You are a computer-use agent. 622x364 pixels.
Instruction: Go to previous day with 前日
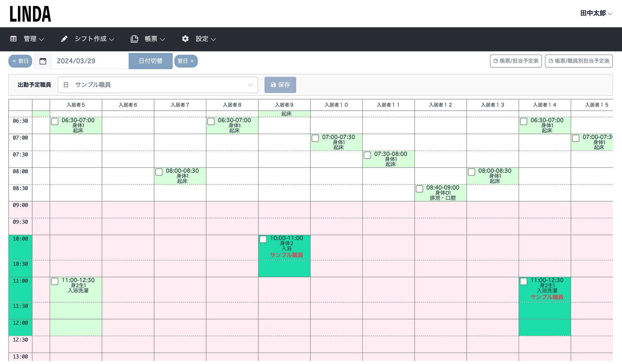20,61
